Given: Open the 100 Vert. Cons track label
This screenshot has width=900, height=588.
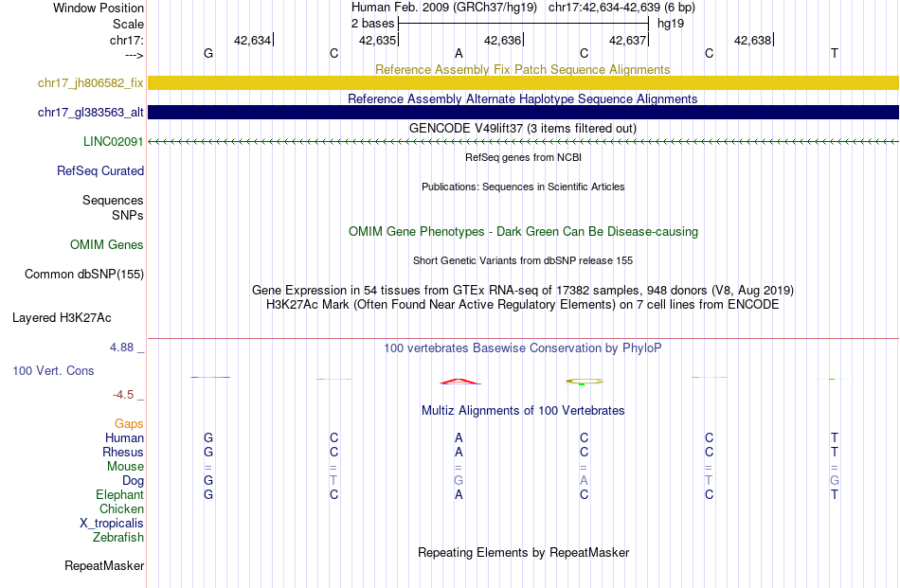Looking at the screenshot, I should (53, 370).
